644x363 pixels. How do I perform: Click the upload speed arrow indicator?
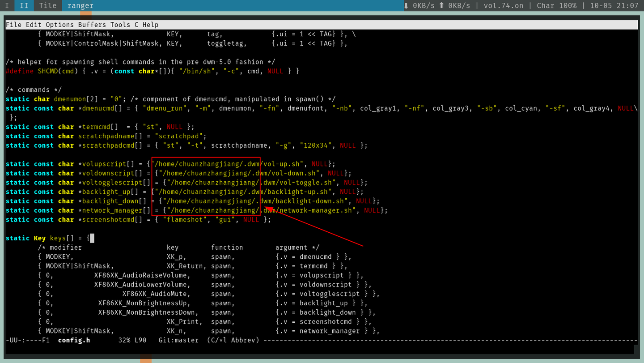[x=441, y=6]
